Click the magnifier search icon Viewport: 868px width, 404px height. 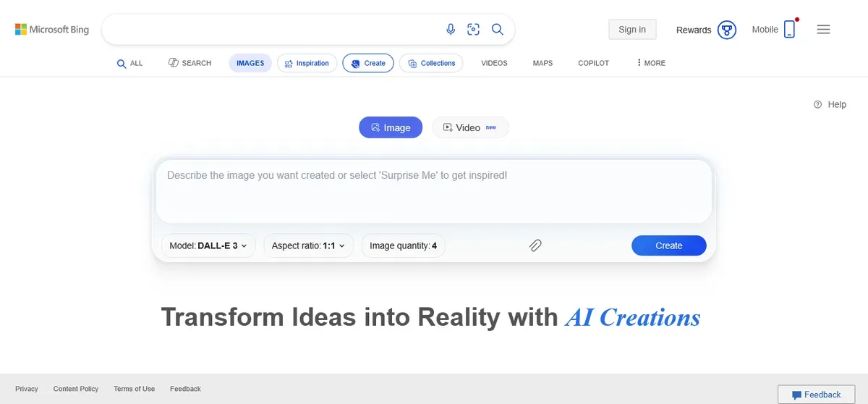pos(498,29)
